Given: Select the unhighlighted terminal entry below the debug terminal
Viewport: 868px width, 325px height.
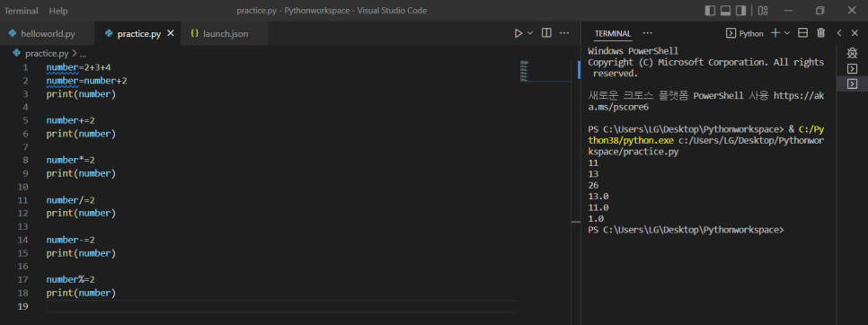Looking at the screenshot, I should coord(853,68).
